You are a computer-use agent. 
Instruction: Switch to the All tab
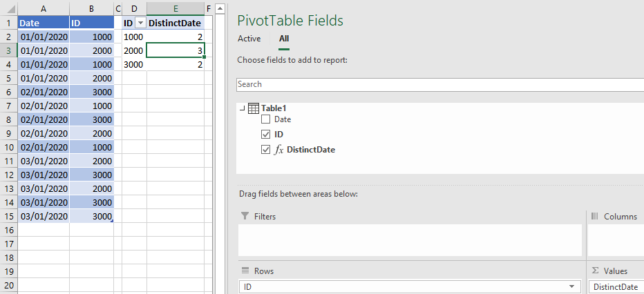pyautogui.click(x=284, y=39)
